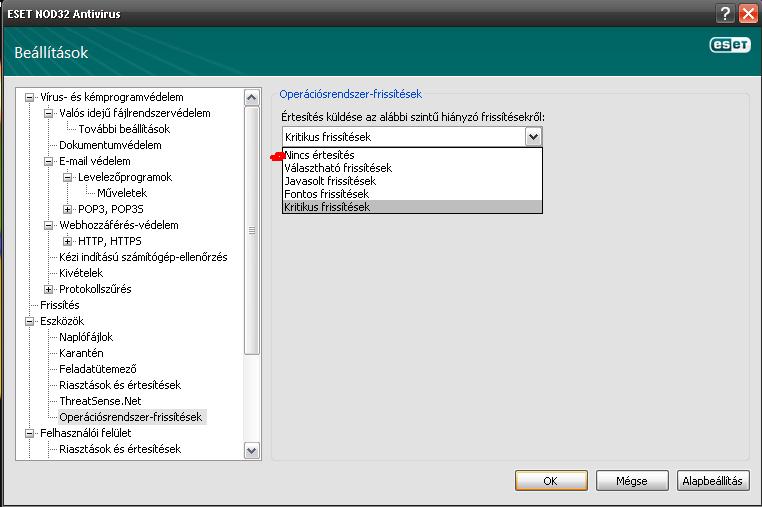Image resolution: width=762 pixels, height=507 pixels.
Task: Select Riasztások és értesítések under Felhasználói felület
Action: [x=120, y=449]
